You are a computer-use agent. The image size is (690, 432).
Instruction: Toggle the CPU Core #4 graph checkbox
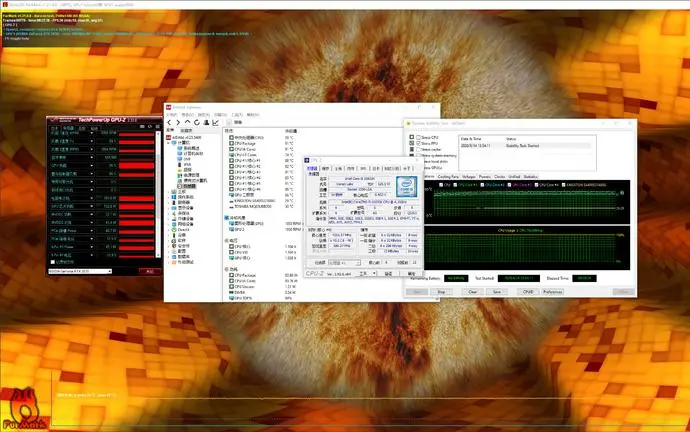tap(536, 185)
